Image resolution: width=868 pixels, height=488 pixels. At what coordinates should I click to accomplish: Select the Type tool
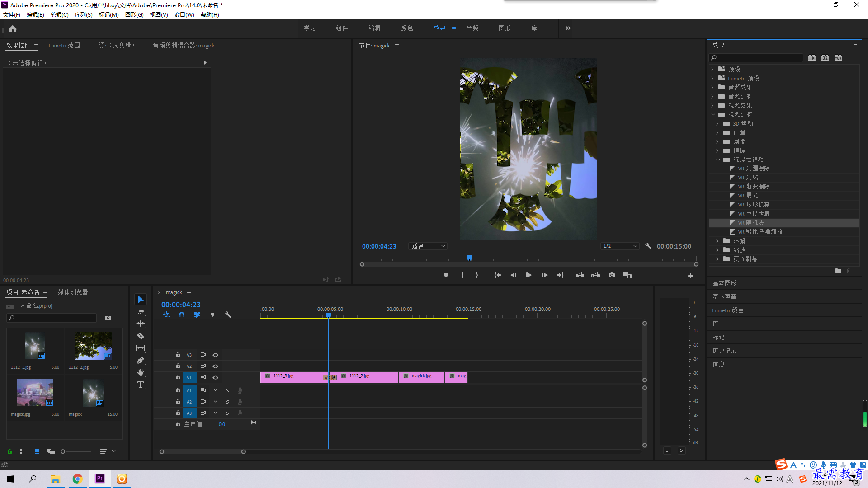141,385
